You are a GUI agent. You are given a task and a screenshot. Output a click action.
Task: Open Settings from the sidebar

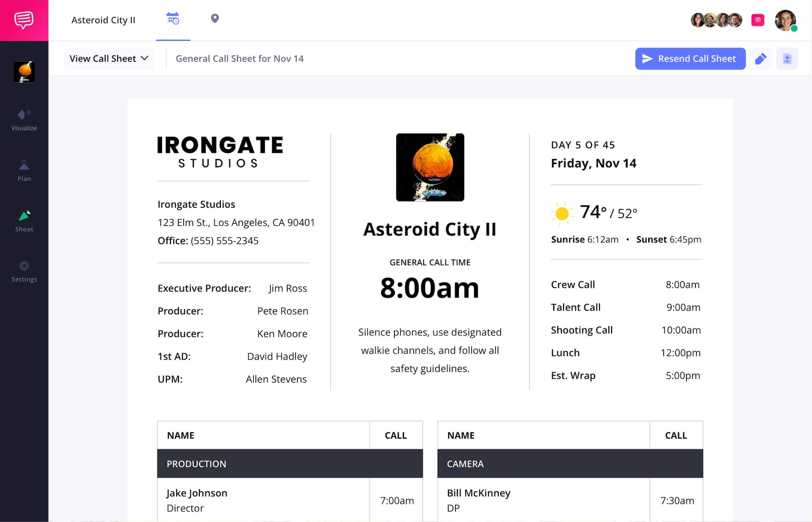pyautogui.click(x=23, y=271)
